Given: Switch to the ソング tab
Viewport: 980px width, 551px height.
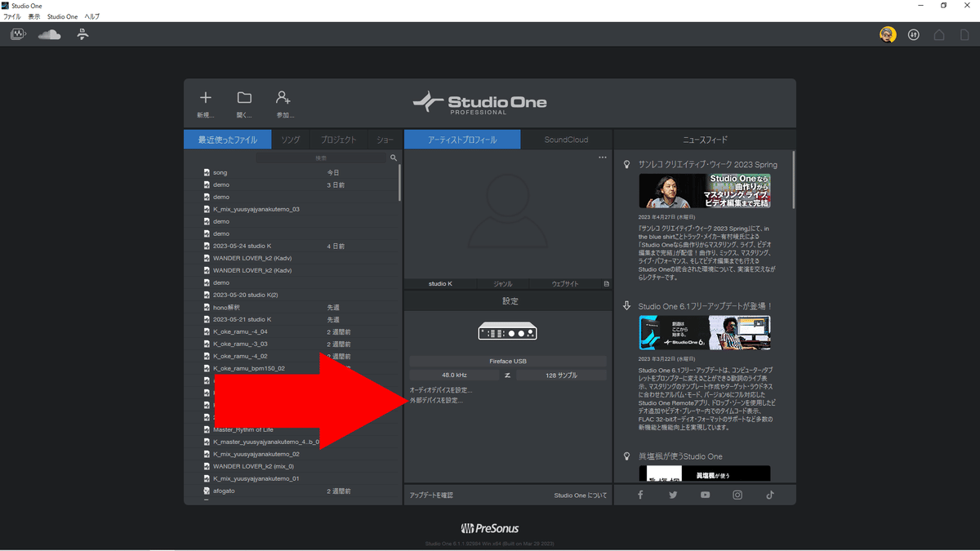Looking at the screenshot, I should point(291,140).
